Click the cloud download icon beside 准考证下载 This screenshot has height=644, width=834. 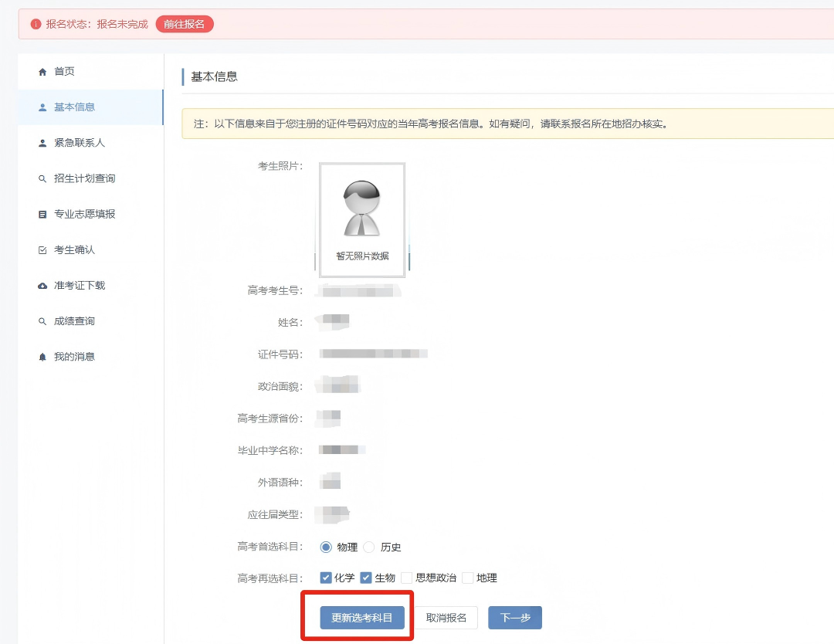(42, 286)
